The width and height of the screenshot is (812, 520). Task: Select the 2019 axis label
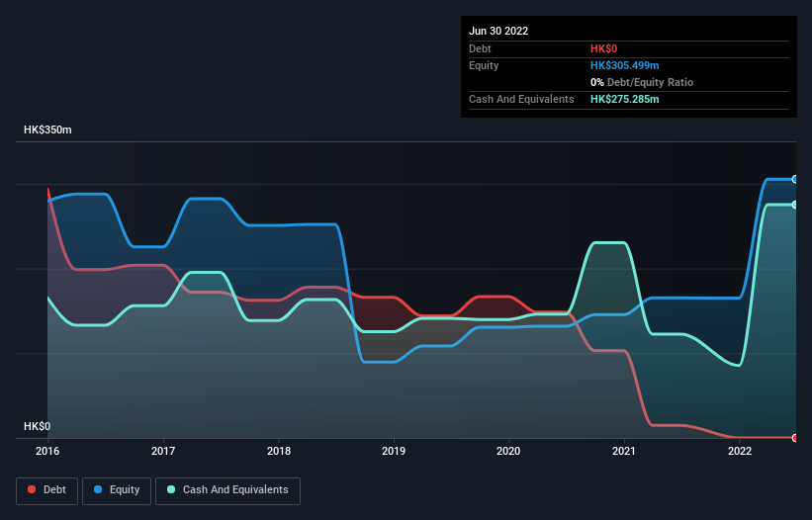coord(394,451)
